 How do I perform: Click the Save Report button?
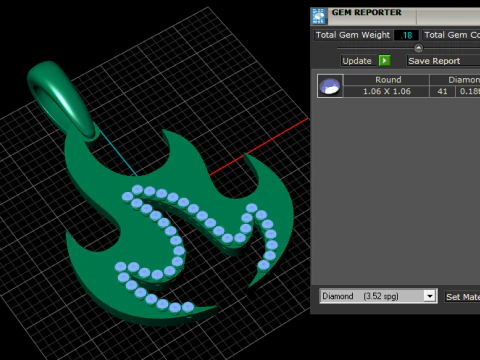coord(443,61)
